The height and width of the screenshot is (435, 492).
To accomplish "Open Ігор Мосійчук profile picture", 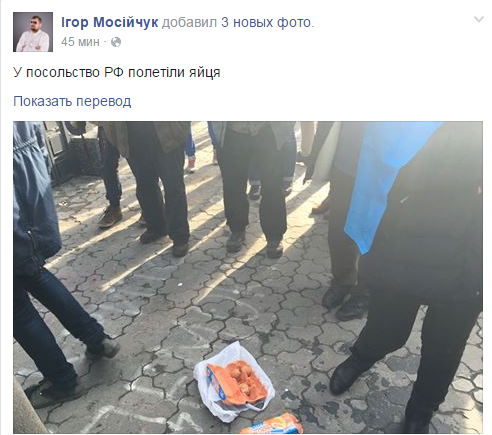I will tap(33, 32).
